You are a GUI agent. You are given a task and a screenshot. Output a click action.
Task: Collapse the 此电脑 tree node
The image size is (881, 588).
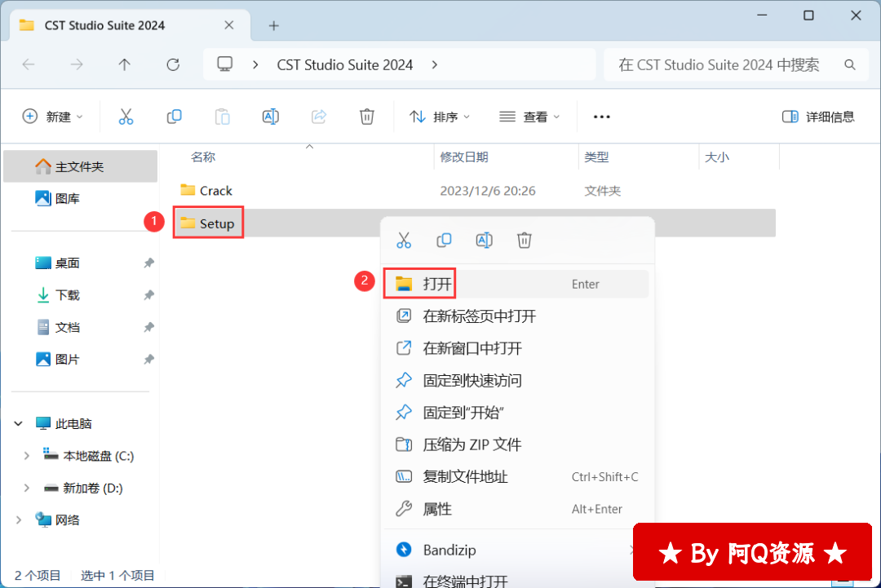pos(19,423)
